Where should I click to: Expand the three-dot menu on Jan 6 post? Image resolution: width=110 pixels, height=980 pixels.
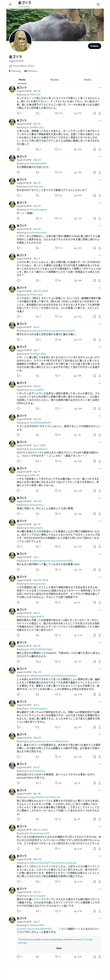100,324
